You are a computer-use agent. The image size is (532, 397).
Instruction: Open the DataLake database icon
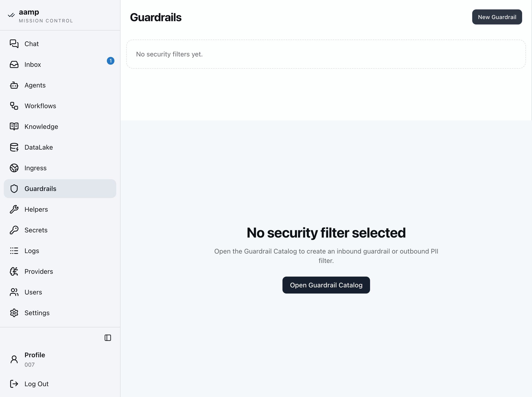14,147
